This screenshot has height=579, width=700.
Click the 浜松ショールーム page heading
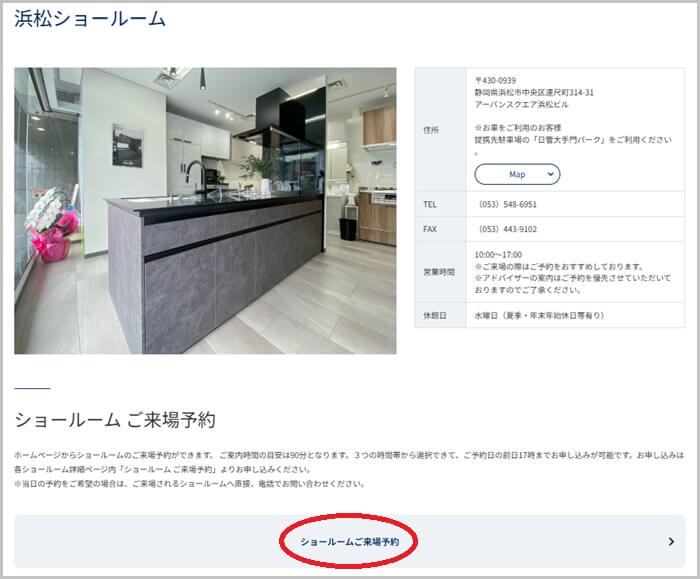click(x=90, y=19)
